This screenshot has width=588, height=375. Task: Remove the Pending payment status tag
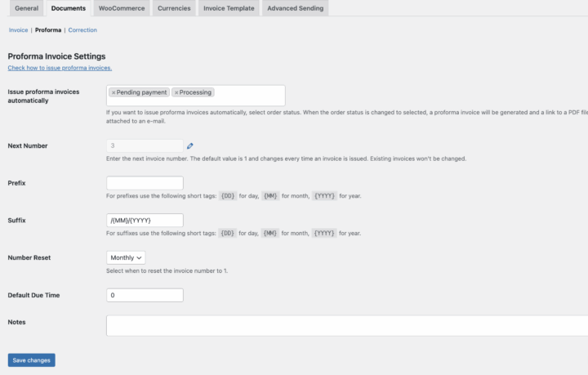pos(114,93)
